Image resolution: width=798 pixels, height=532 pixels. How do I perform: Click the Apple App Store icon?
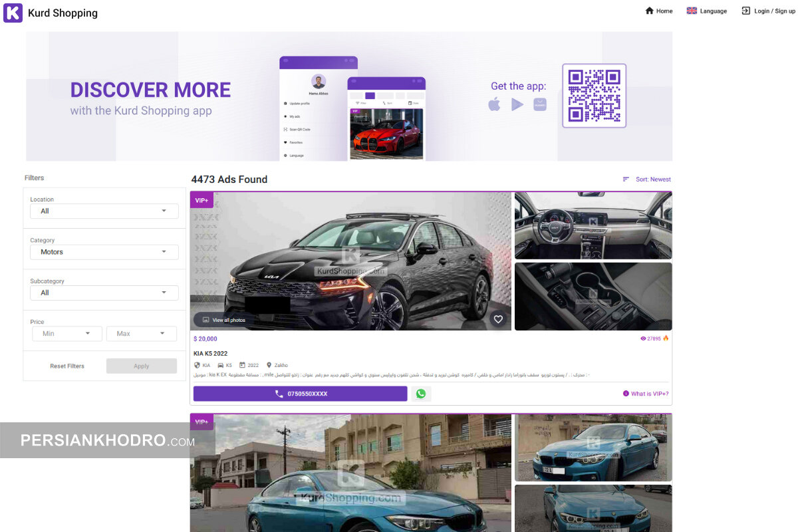coord(494,104)
